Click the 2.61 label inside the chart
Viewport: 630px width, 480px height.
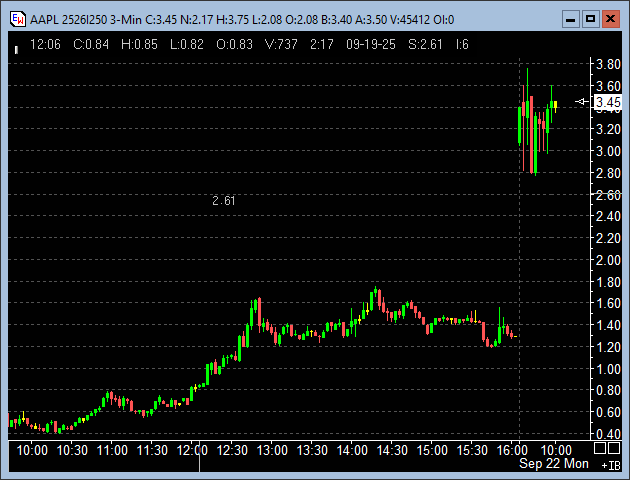pos(224,201)
